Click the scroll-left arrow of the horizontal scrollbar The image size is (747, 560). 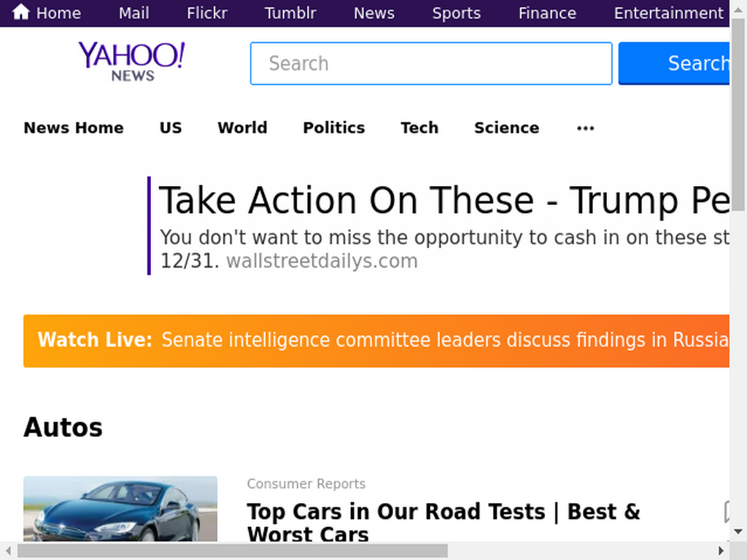coord(8,551)
